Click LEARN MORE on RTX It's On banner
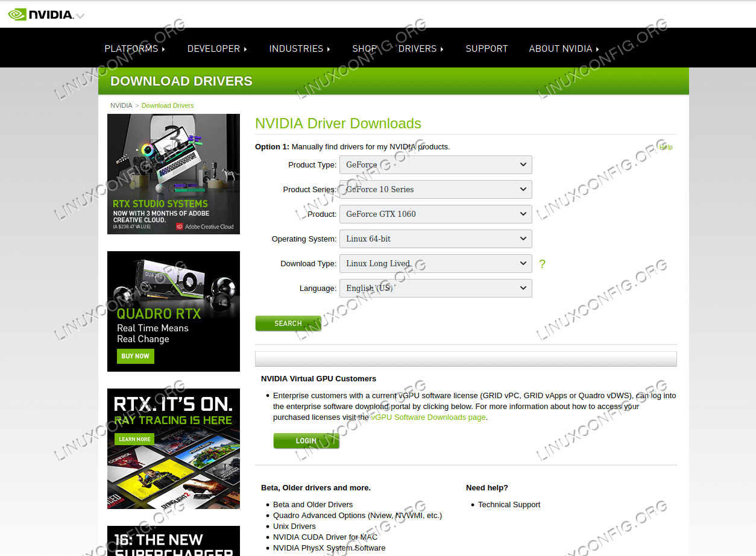 coord(134,439)
